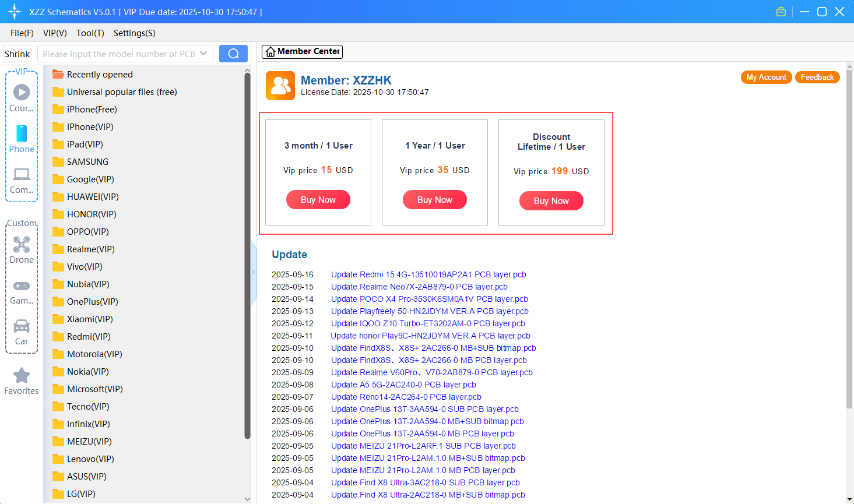The height and width of the screenshot is (504, 854).
Task: Open the HONOR(VIP) folder
Action: [x=84, y=214]
